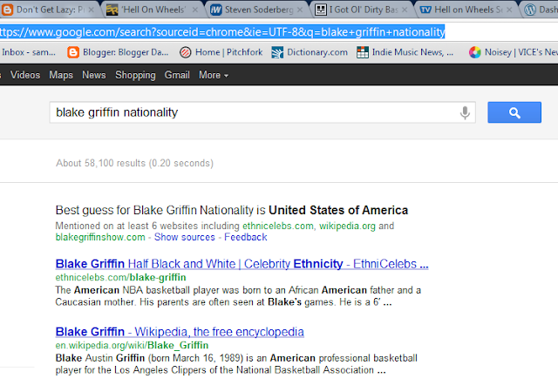
Task: Open the Blogger Dashboard bookmark
Action: pos(118,52)
